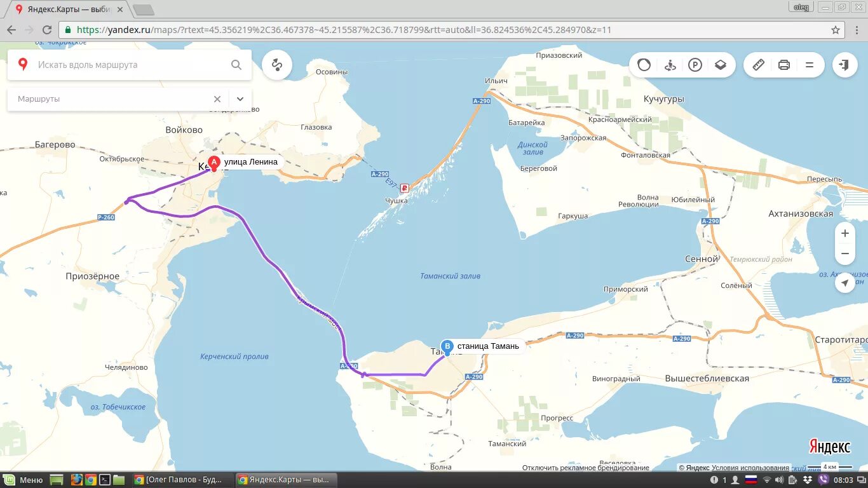The image size is (868, 488).
Task: Zoom in the map with plus button
Action: pyautogui.click(x=845, y=233)
